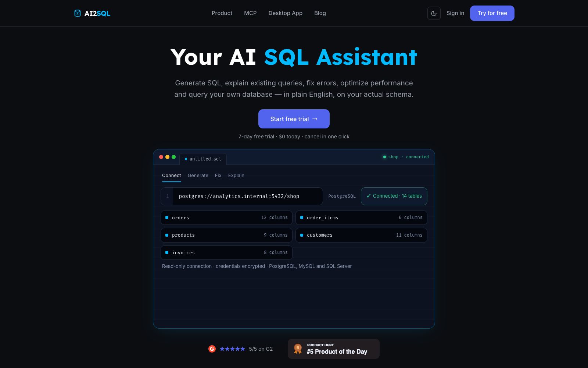Viewport: 588px width, 368px height.
Task: Click the checkmark icon beside Connected
Action: [369, 196]
